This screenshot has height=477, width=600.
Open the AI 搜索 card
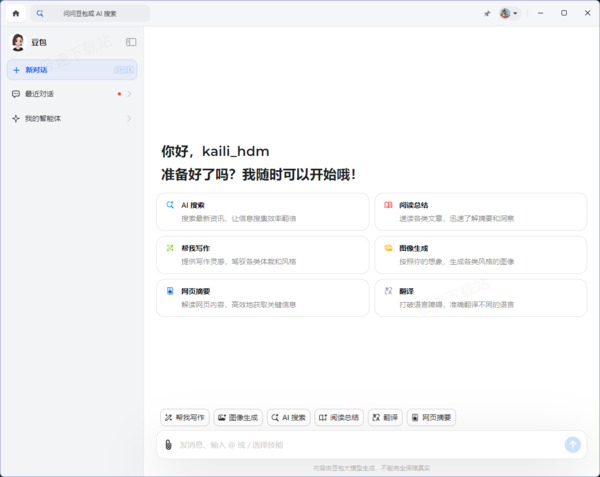point(263,212)
